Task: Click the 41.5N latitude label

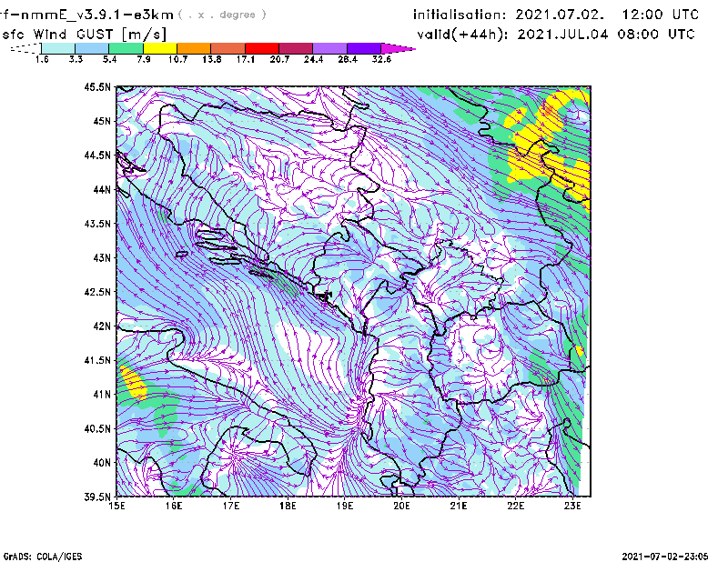Action: pos(97,360)
